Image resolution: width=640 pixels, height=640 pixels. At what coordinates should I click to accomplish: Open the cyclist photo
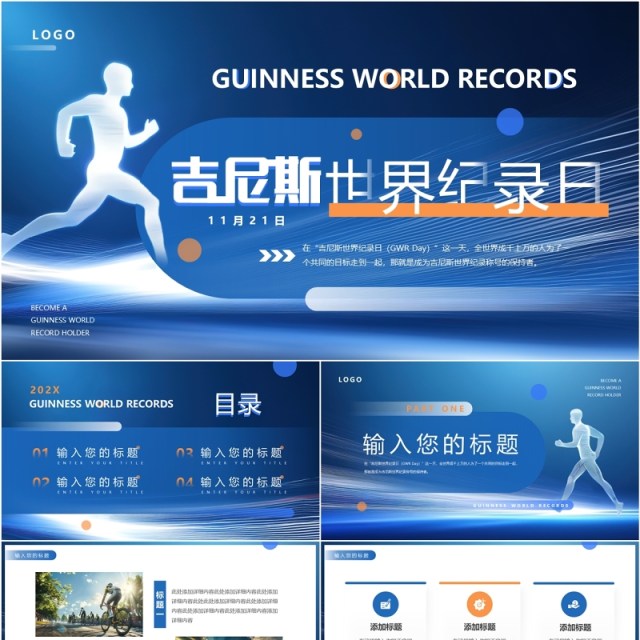tap(89, 604)
